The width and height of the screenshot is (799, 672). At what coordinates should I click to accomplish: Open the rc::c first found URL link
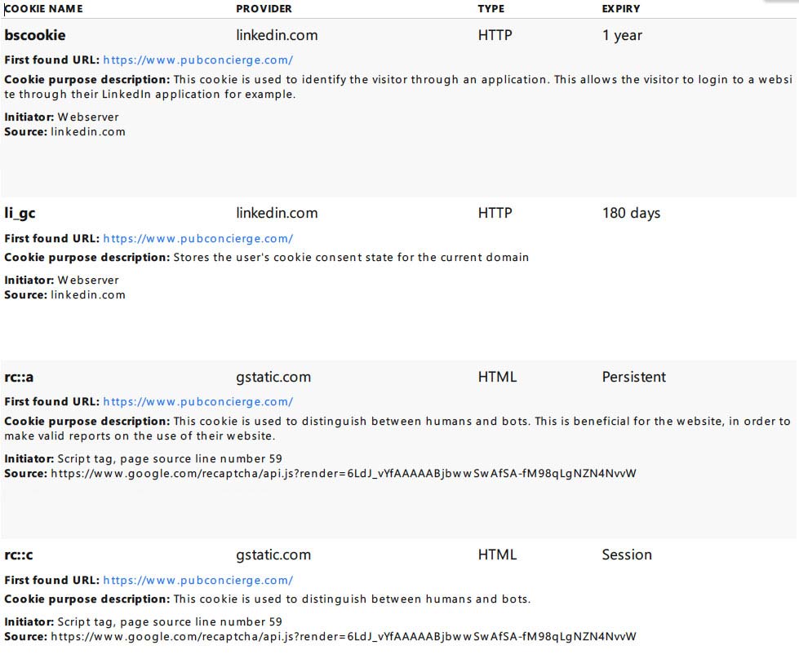[x=198, y=581]
